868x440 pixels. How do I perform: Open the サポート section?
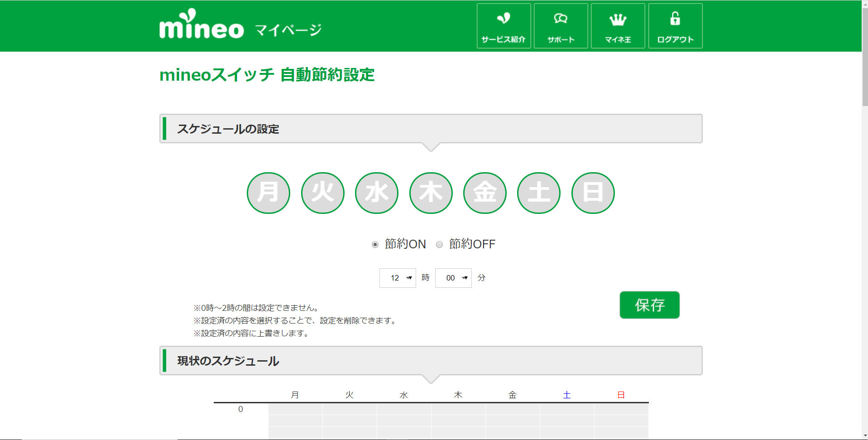pyautogui.click(x=561, y=26)
